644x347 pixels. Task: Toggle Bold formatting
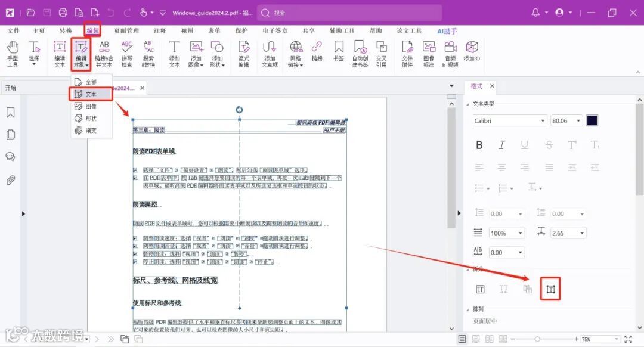pos(479,145)
